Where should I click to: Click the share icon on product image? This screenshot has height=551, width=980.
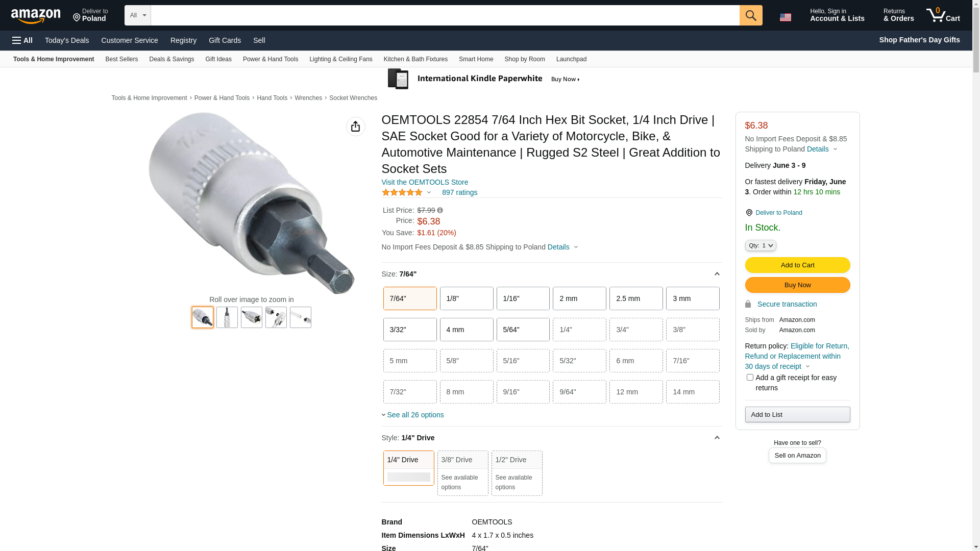coord(355,127)
